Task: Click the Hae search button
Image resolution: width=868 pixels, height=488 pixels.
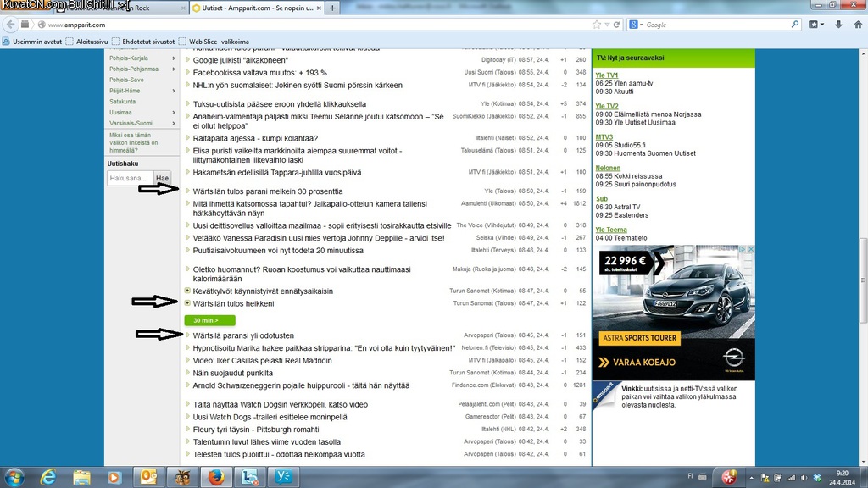Action: pos(163,178)
